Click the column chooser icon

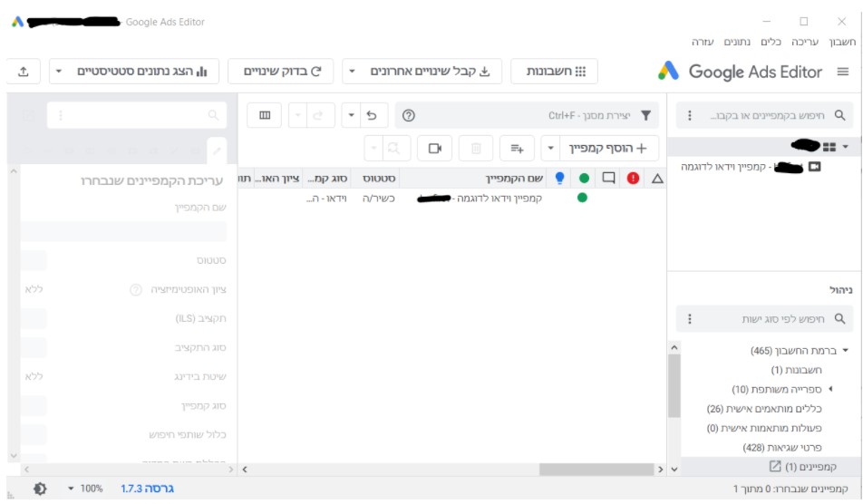(x=265, y=115)
